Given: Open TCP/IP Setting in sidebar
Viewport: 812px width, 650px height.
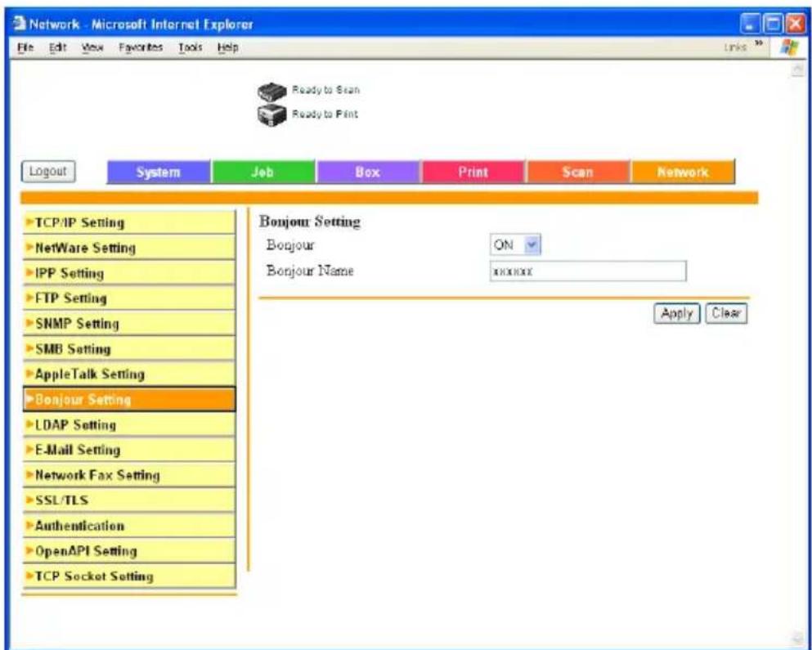Looking at the screenshot, I should tap(129, 222).
